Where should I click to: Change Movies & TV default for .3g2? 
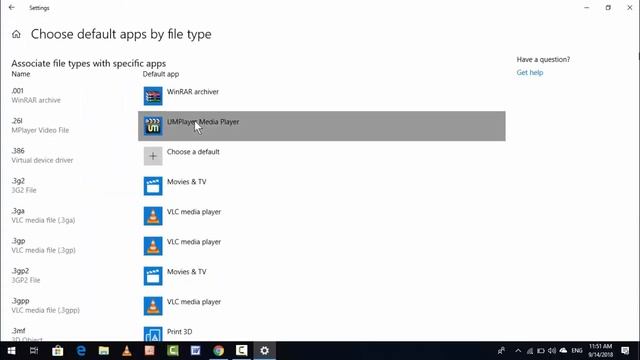(x=322, y=186)
